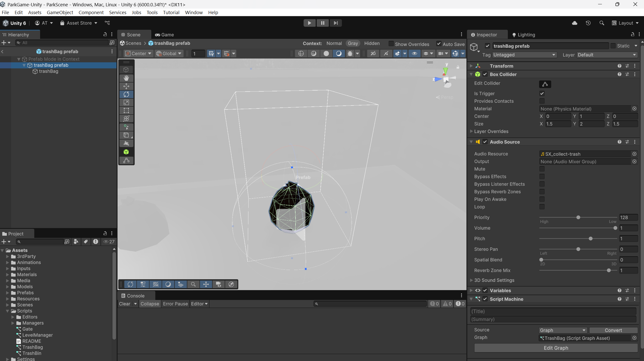Open Version Control branch icon
Screen dimensions: 644x361
[107, 23]
